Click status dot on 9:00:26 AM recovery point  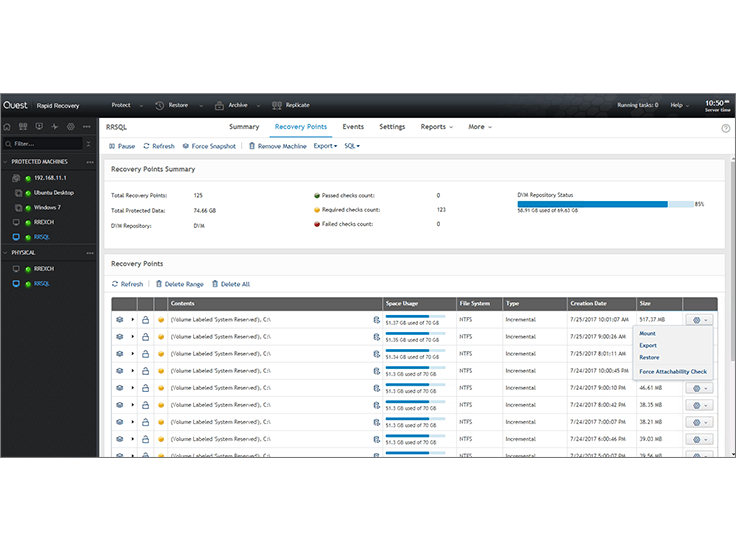[x=161, y=337]
